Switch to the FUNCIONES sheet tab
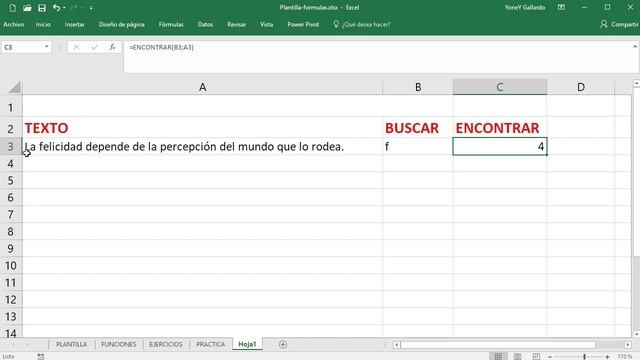640x360 pixels. 119,344
